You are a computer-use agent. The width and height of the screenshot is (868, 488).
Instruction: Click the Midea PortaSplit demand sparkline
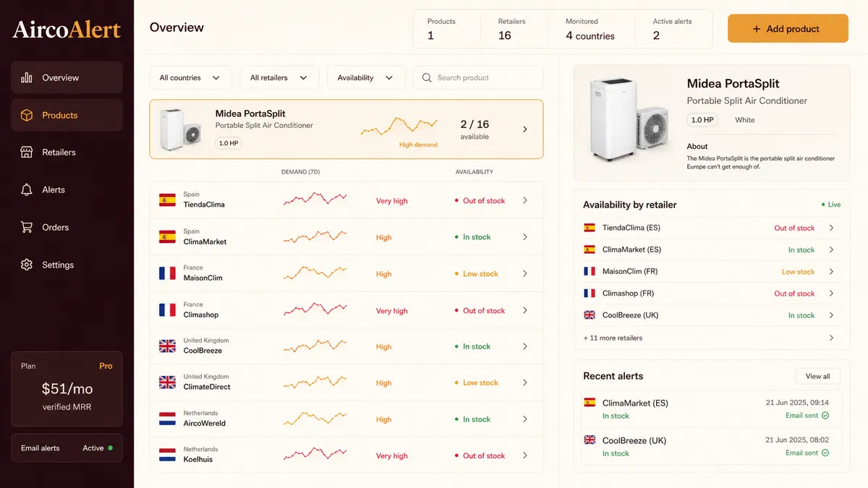[399, 127]
